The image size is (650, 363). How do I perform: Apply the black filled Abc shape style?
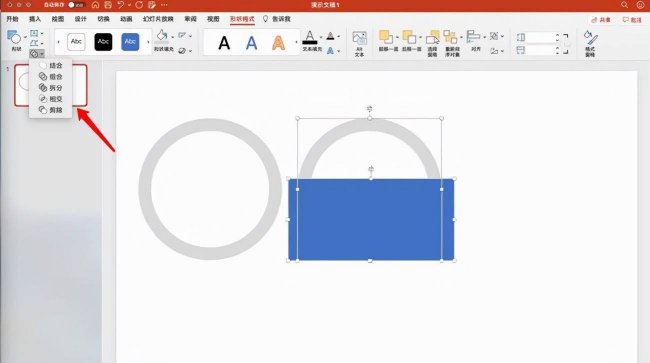[103, 42]
